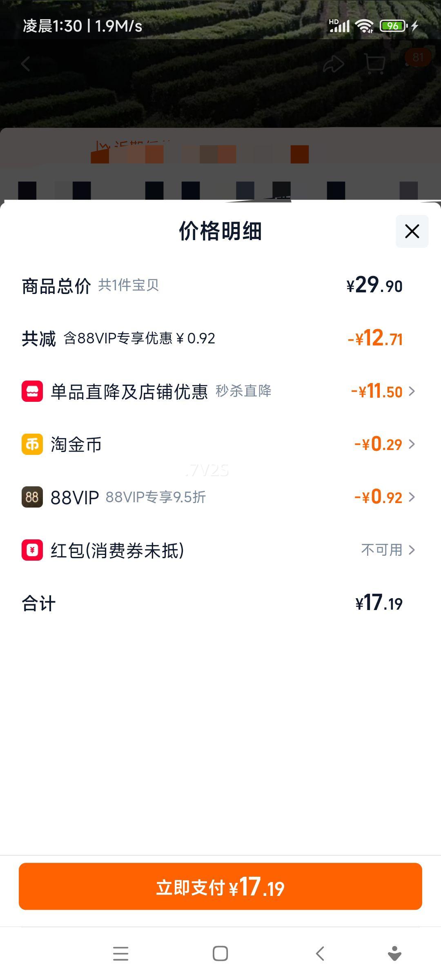Tap the 淘金币 gold coin icon

(32, 444)
